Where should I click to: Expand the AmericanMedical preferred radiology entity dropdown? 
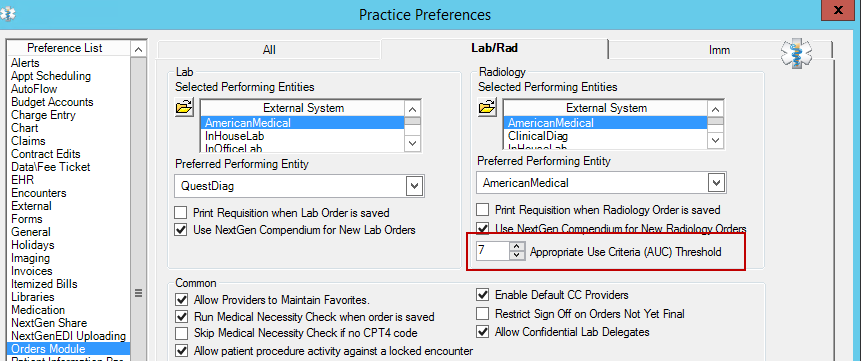click(716, 182)
